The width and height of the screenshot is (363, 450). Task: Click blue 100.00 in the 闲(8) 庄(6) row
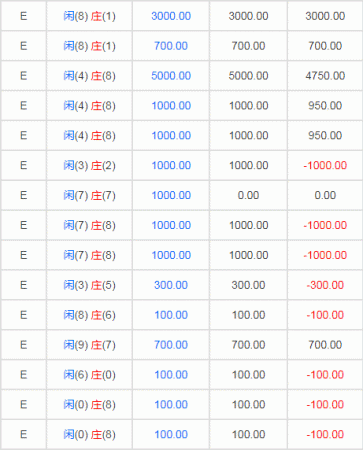pos(171,315)
